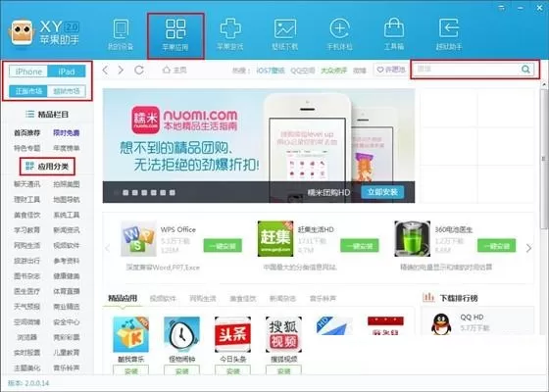Open the 学习教育 category in sidebar

(27, 230)
